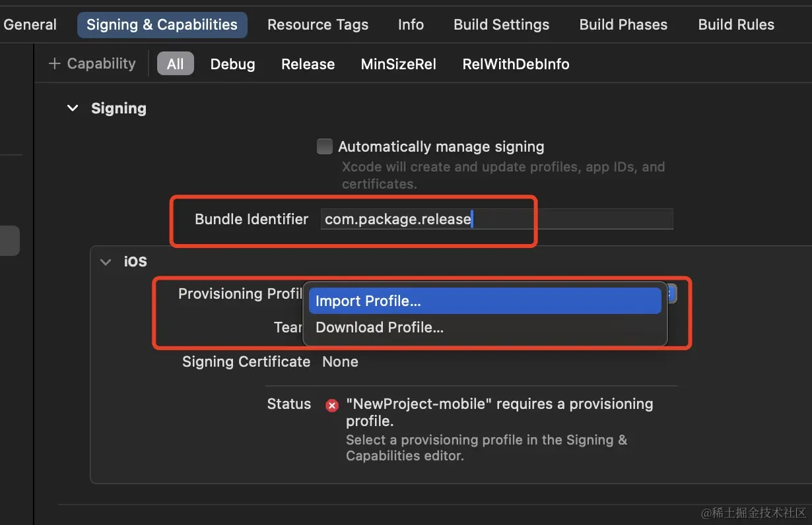
Task: Click the red error status icon
Action: (332, 406)
